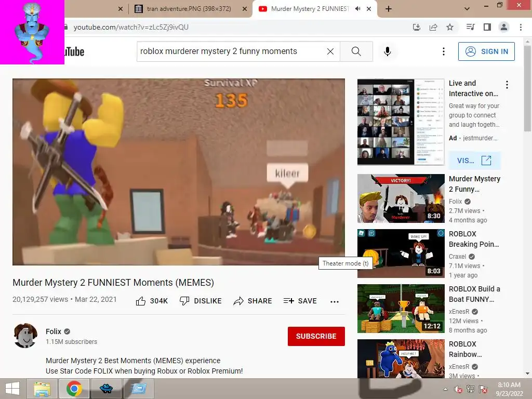Toggle the Chrome side panel
The width and height of the screenshot is (532, 399).
tap(487, 27)
